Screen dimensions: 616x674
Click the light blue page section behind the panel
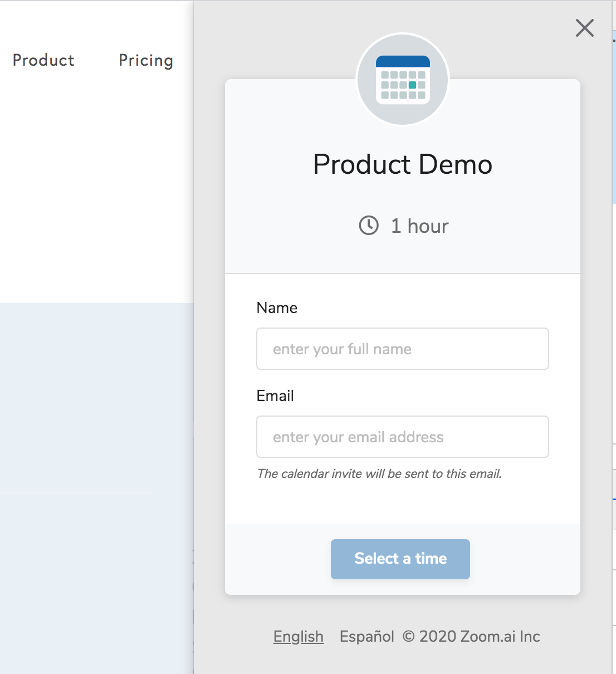(96, 489)
